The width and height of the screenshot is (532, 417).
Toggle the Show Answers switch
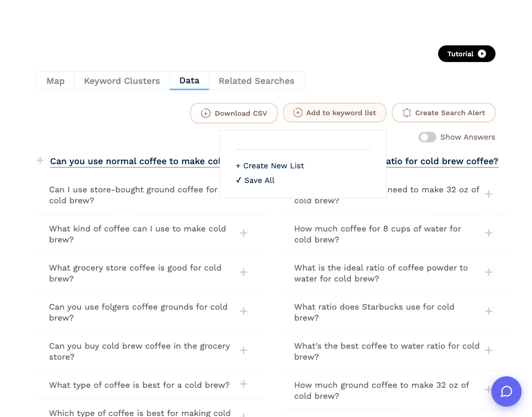(x=427, y=137)
